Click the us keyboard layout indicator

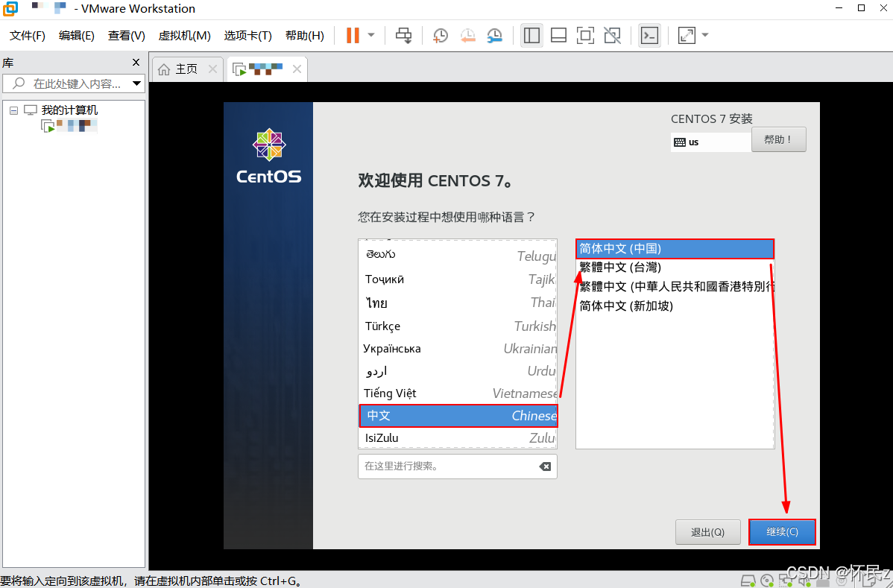710,142
